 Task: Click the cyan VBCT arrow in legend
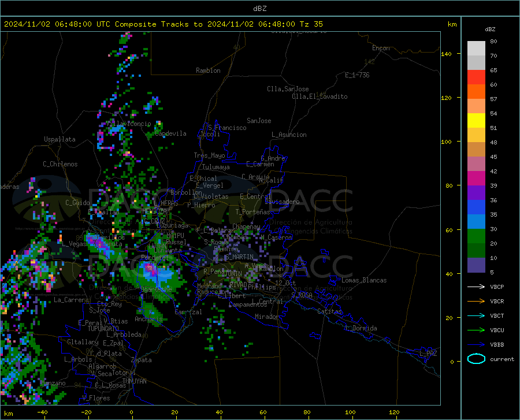[x=476, y=315]
